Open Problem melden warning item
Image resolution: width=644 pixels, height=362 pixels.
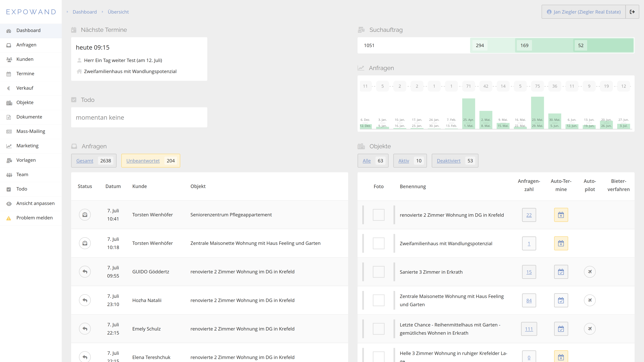(x=34, y=218)
